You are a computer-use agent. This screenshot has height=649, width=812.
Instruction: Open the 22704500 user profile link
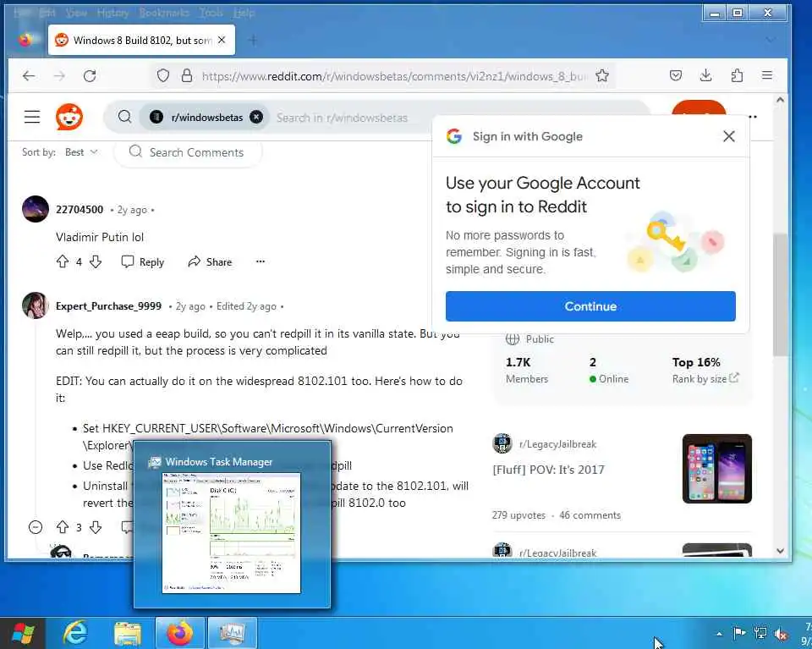coord(80,209)
